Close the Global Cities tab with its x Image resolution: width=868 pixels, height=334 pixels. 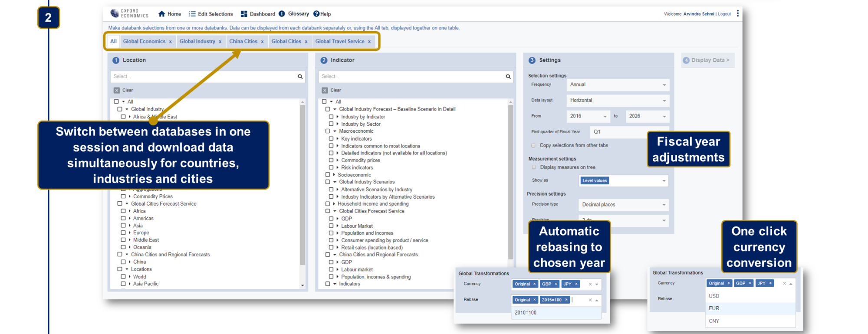click(x=306, y=42)
